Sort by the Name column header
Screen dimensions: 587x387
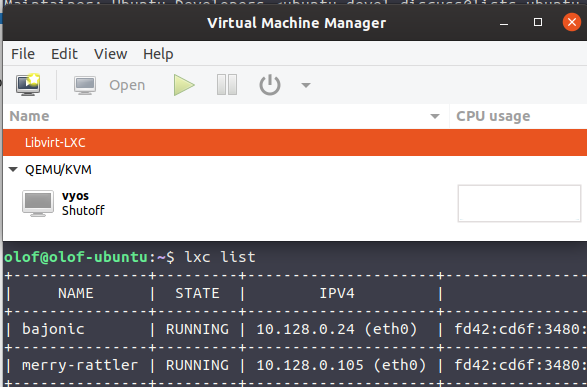(x=226, y=116)
